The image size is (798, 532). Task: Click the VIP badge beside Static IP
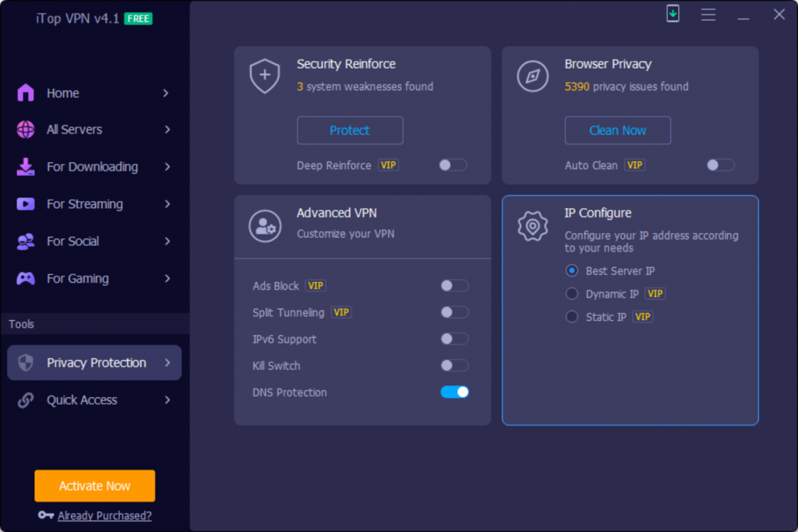point(643,317)
